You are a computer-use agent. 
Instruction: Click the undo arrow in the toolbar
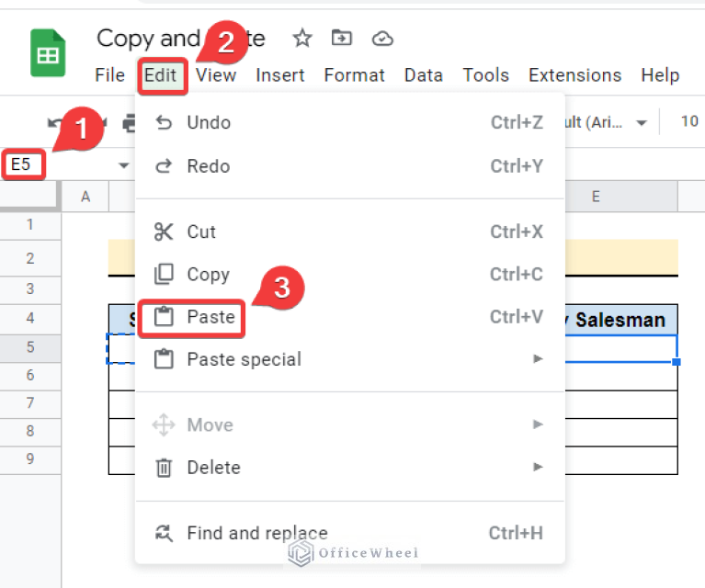(54, 123)
